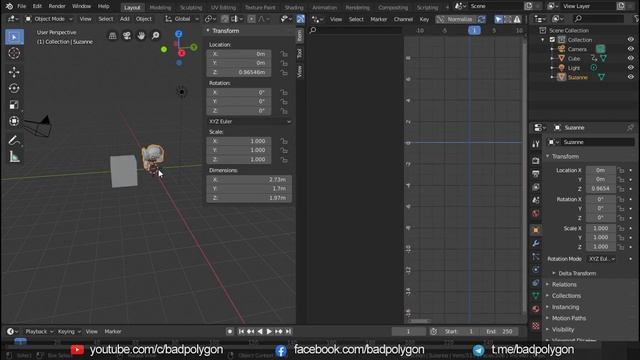Open the Tool properties tab icon
This screenshot has width=640, height=360.
click(536, 144)
